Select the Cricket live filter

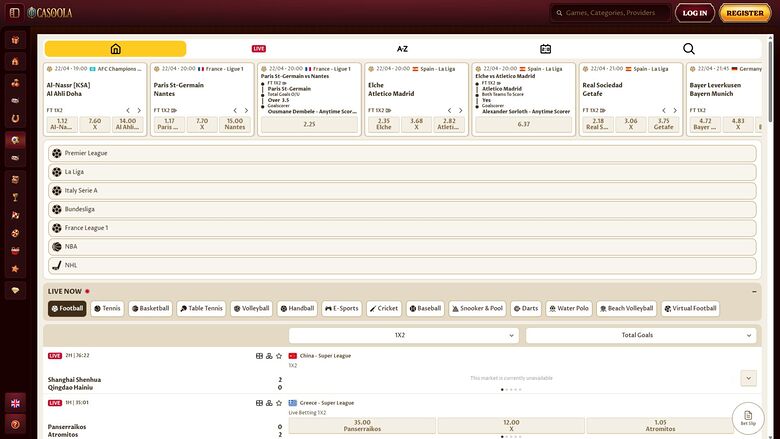pyautogui.click(x=384, y=308)
